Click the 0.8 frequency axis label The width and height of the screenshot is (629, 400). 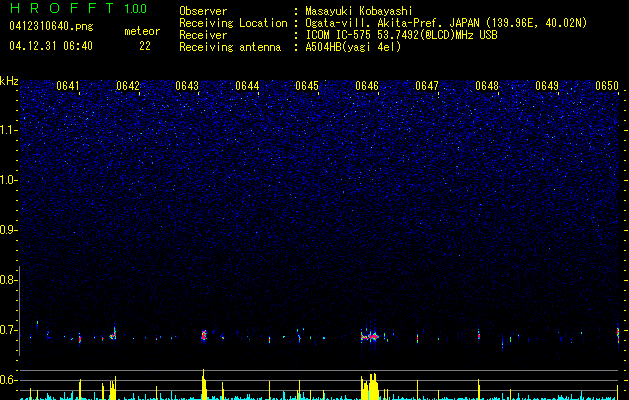7,280
